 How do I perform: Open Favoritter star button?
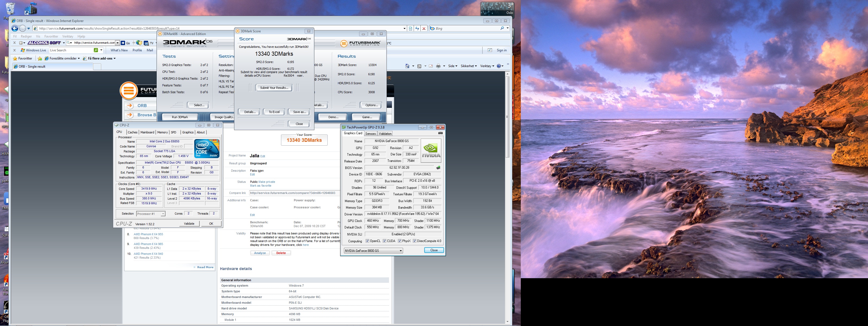(23, 58)
